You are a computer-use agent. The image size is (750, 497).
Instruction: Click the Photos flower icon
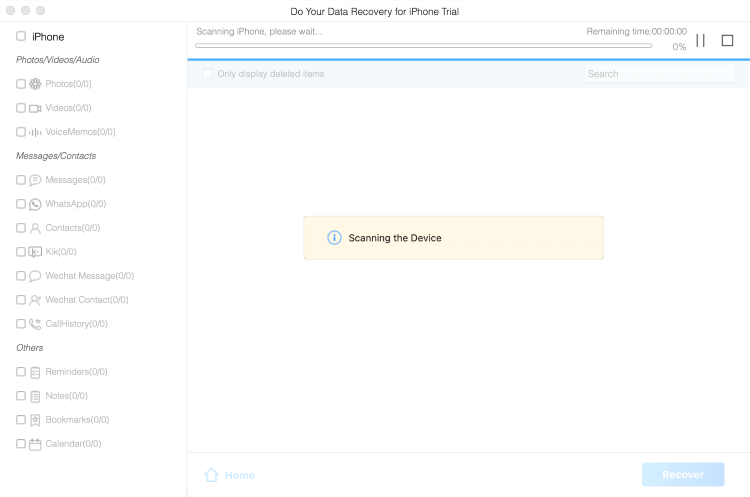pos(35,84)
